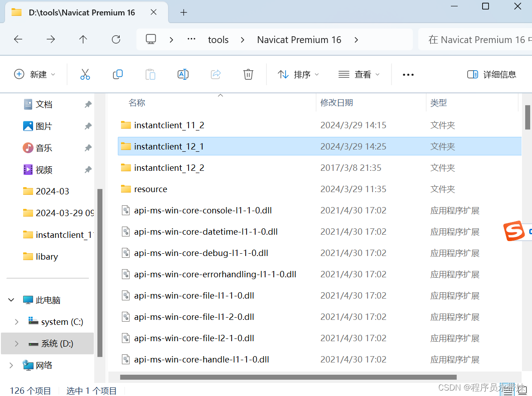Unpin 视频 using its pin icon

[x=88, y=169]
